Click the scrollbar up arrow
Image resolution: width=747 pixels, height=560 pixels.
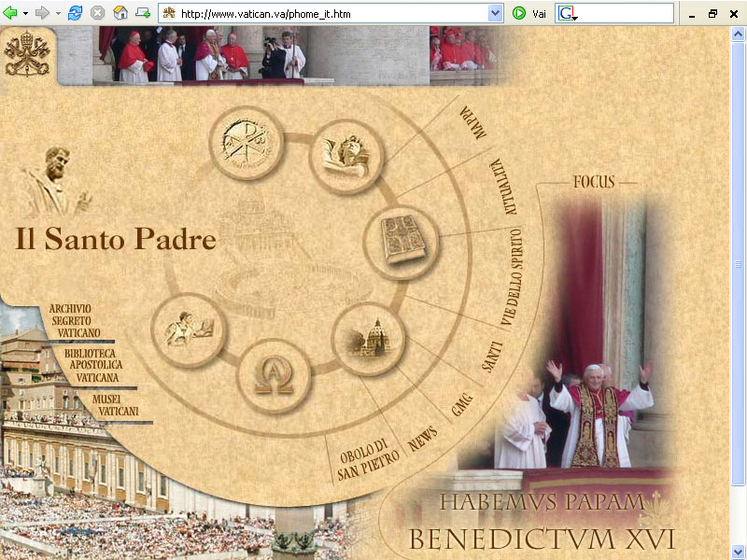[738, 35]
